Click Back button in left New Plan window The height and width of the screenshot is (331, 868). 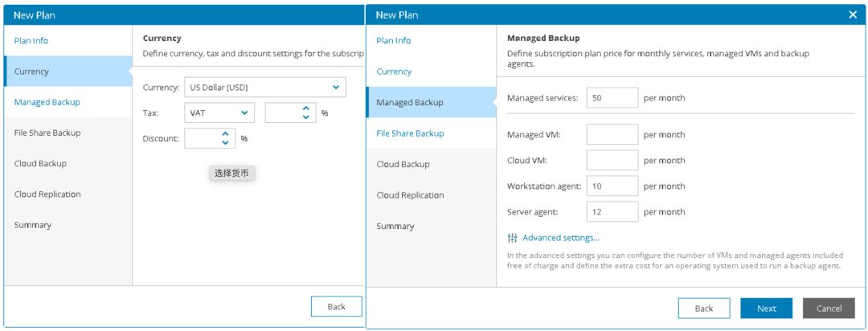337,307
